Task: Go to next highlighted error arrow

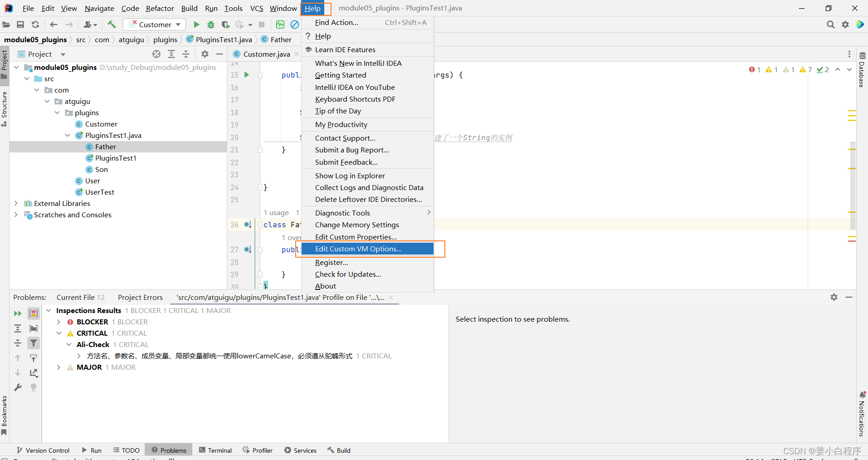Action: pyautogui.click(x=849, y=69)
